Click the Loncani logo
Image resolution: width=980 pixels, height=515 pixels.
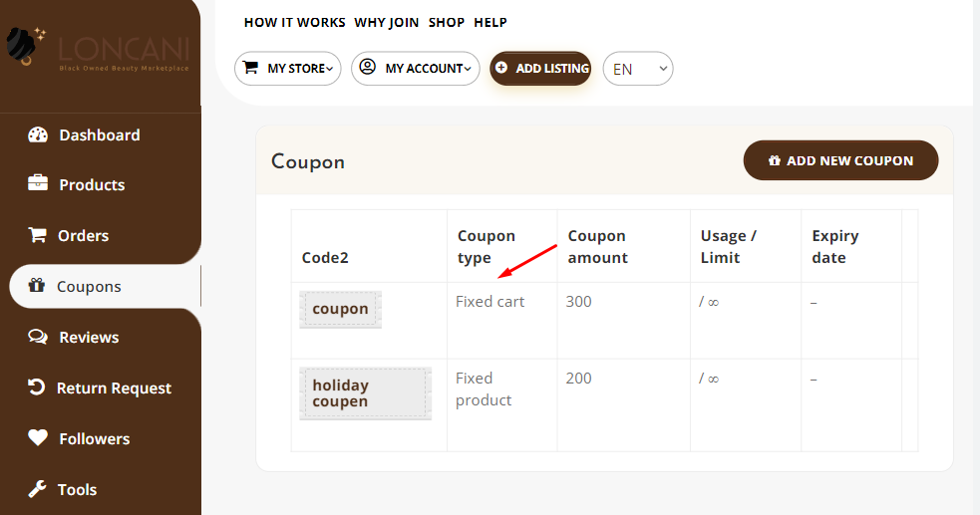98,50
